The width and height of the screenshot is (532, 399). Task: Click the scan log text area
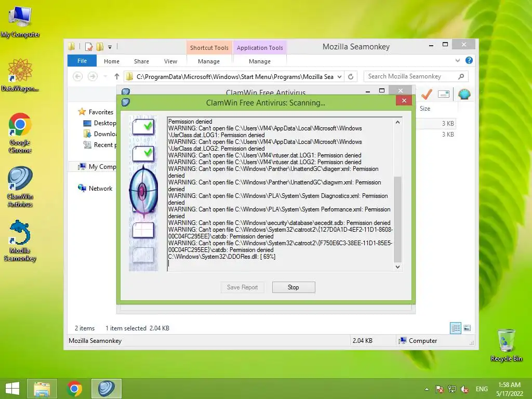[281, 194]
